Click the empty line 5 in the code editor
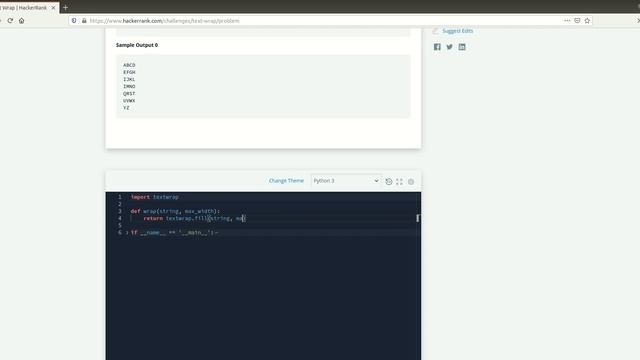 (273, 225)
